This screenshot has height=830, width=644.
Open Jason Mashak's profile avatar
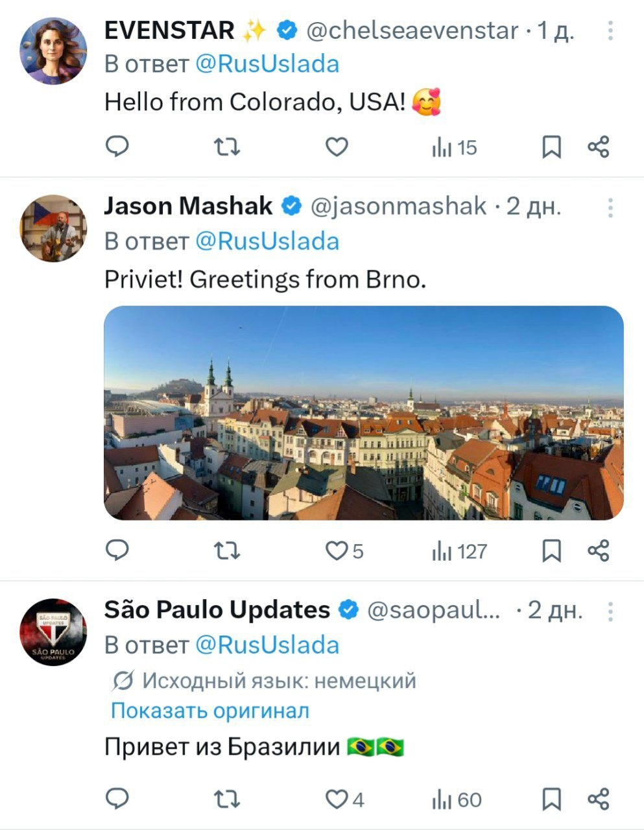click(x=53, y=228)
